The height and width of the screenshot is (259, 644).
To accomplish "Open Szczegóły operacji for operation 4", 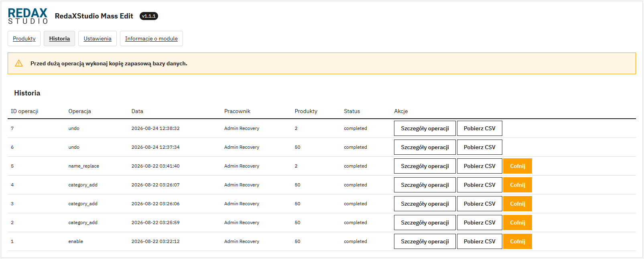I will point(425,185).
